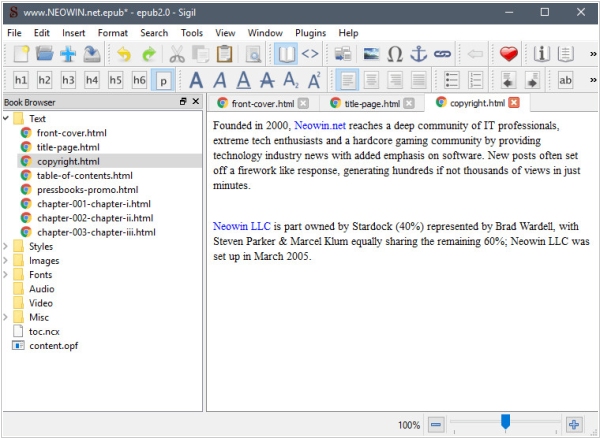This screenshot has width=600, height=438.
Task: Insert an anchor ID icon
Action: (x=418, y=54)
